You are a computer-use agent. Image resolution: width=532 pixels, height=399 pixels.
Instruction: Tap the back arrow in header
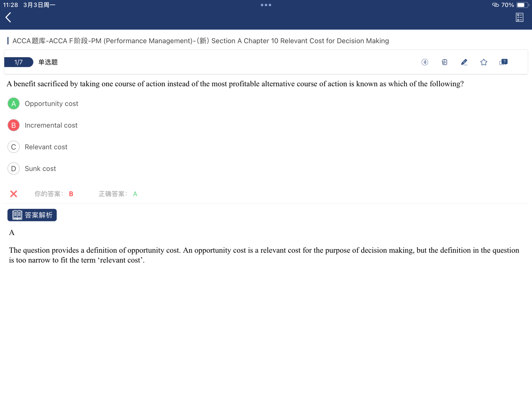coord(8,17)
